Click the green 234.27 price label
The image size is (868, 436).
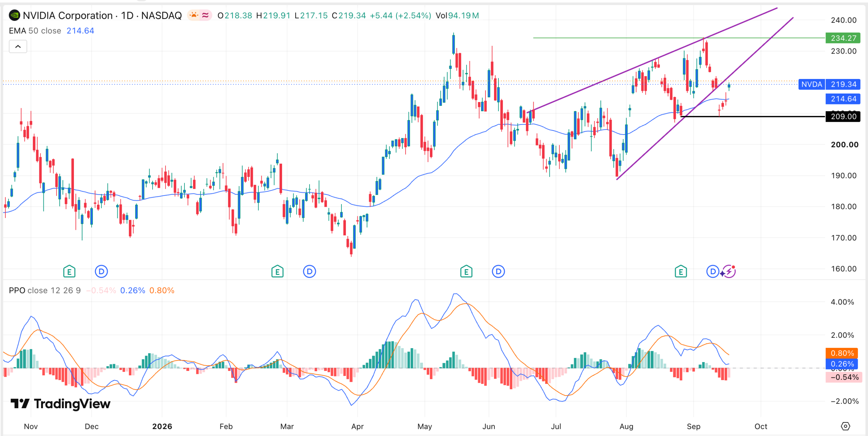coord(843,38)
